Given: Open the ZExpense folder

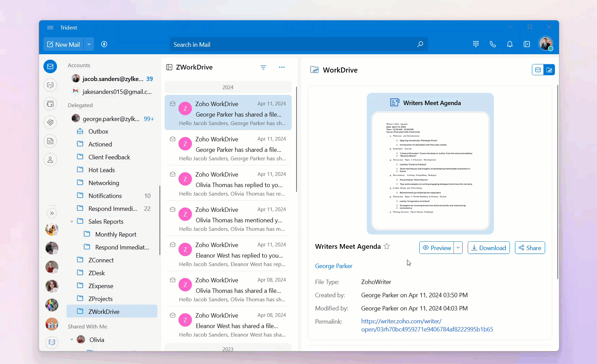Looking at the screenshot, I should tap(112, 286).
